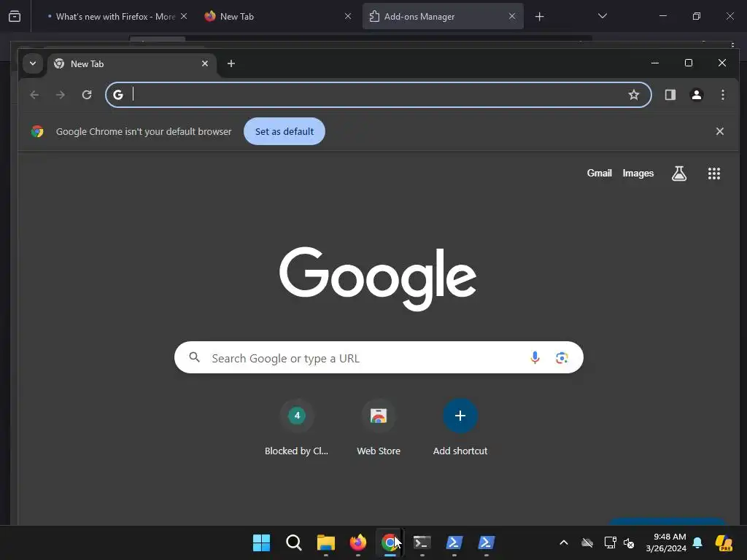Viewport: 747px width, 560px height.
Task: Close the Firefox Add-ons Manager tab
Action: point(512,17)
